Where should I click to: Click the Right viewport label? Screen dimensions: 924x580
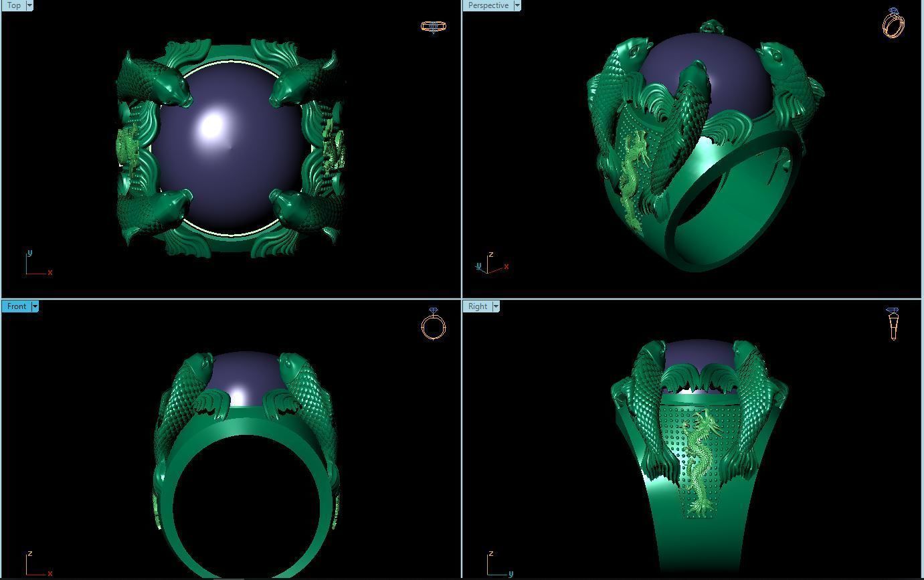478,306
